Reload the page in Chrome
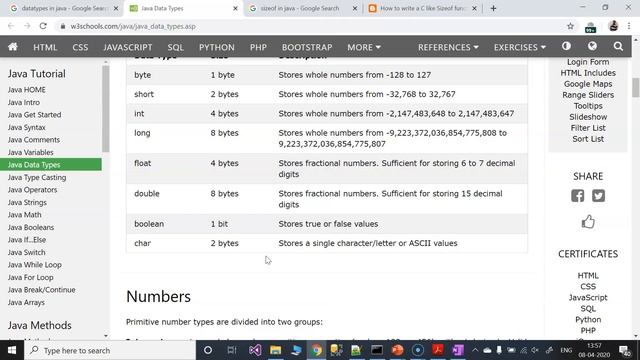 point(43,26)
